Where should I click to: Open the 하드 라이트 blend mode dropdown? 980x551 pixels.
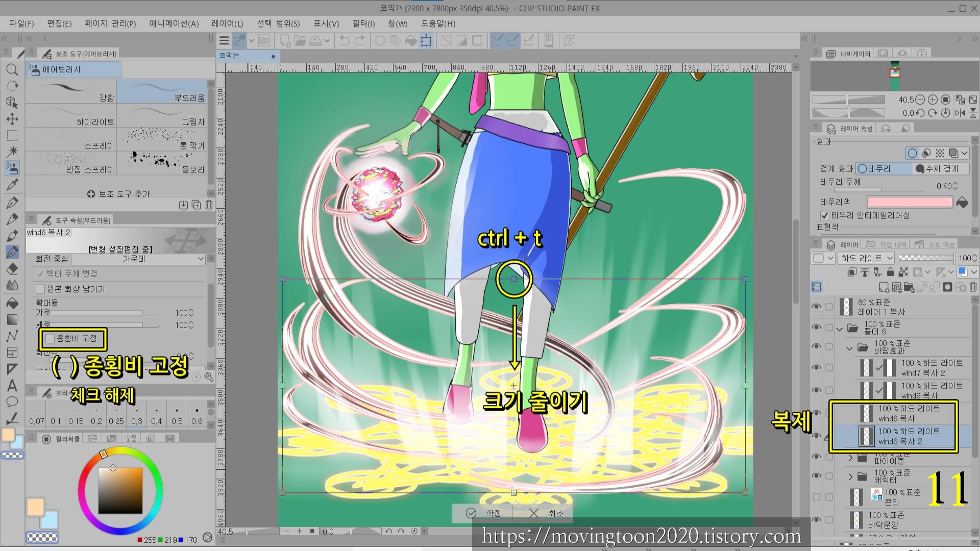pyautogui.click(x=867, y=258)
